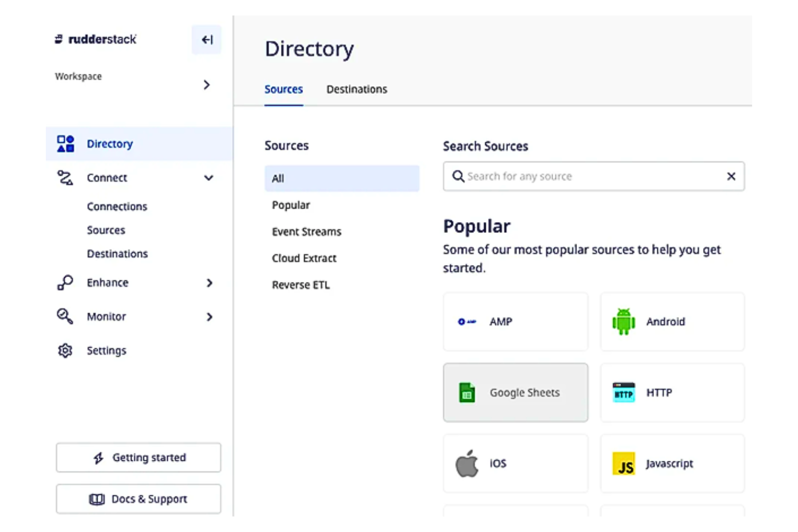The height and width of the screenshot is (532, 798).
Task: Open Settings via the gear icon
Action: pyautogui.click(x=65, y=350)
